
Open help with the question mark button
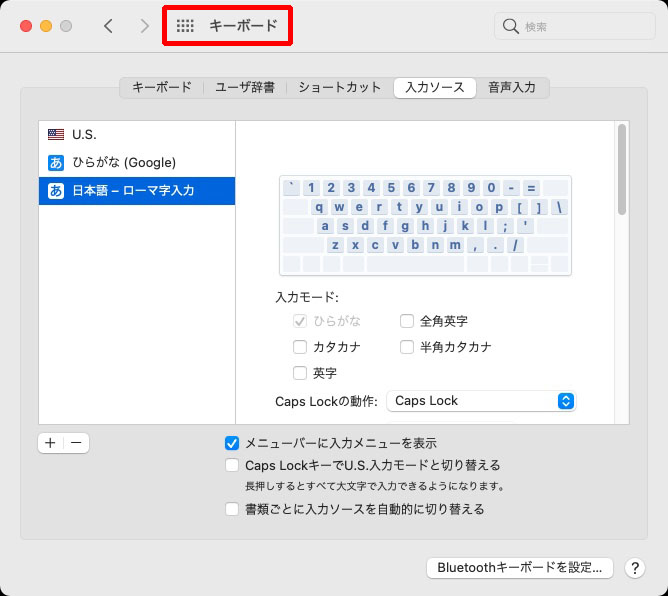pos(635,568)
